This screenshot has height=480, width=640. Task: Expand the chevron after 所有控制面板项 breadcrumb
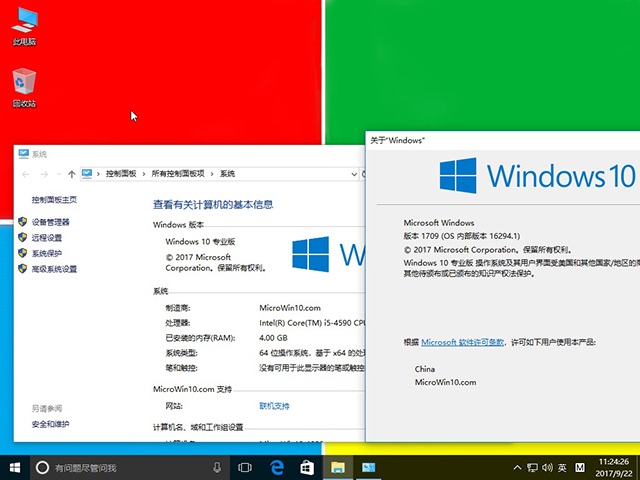pos(212,174)
